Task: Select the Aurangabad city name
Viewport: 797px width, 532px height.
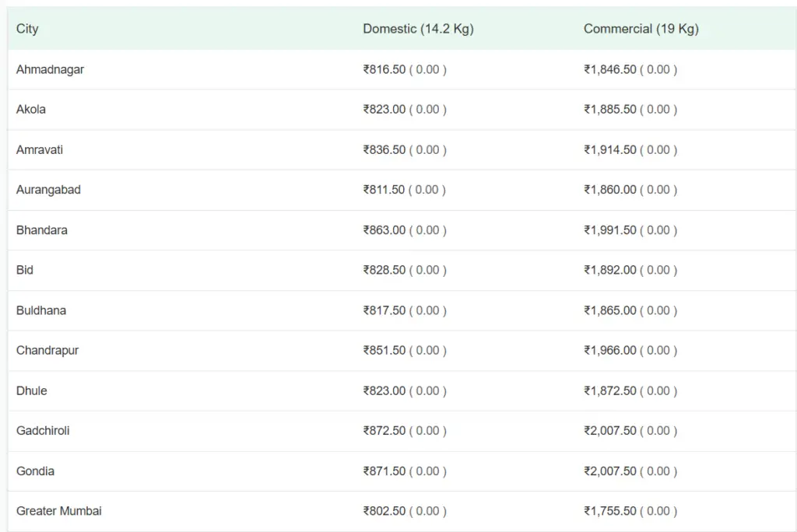Action: pos(48,190)
